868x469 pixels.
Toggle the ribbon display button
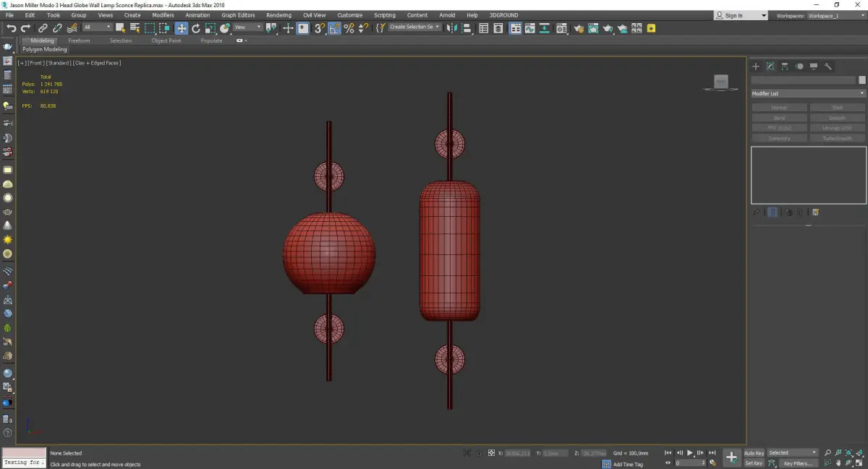tap(515, 28)
